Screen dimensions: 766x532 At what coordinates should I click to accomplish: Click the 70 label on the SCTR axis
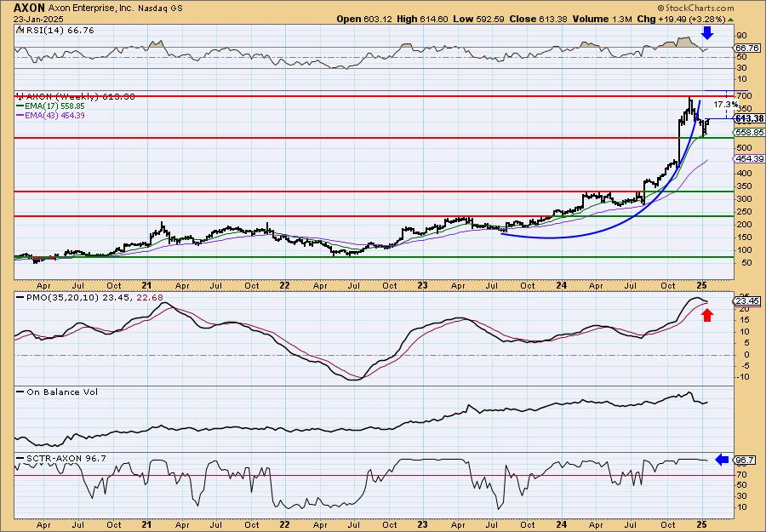coord(741,474)
